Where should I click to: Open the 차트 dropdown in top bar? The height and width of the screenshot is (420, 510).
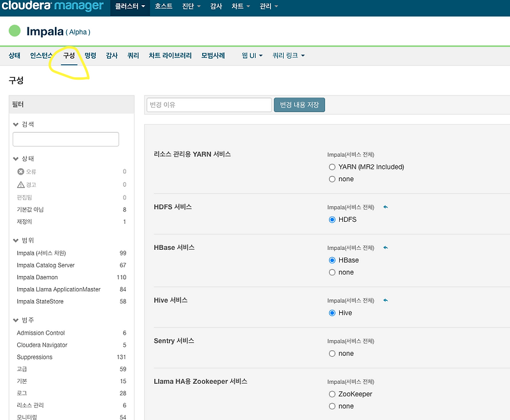coord(241,6)
